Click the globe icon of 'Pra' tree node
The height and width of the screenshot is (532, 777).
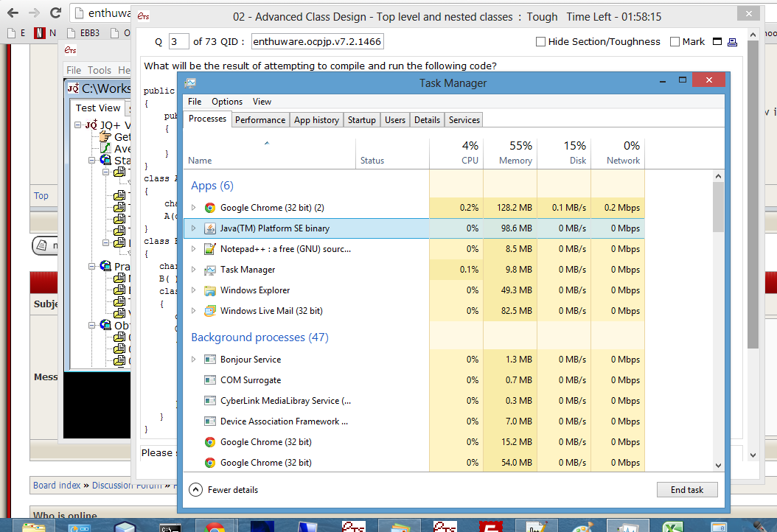point(105,266)
